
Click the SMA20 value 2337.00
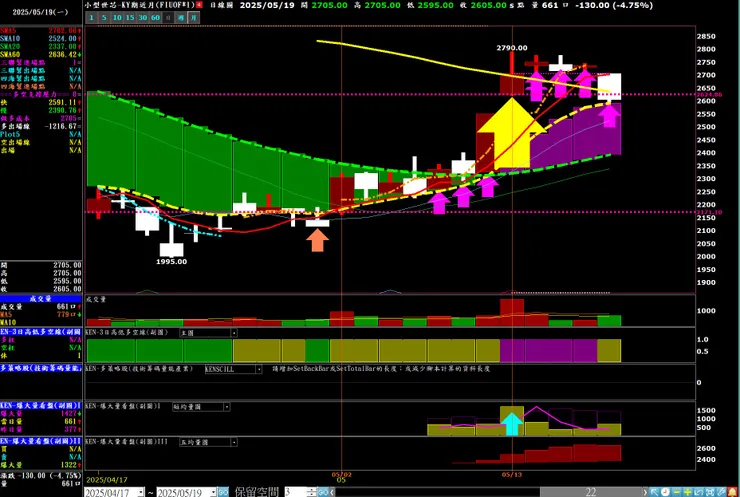(x=62, y=47)
